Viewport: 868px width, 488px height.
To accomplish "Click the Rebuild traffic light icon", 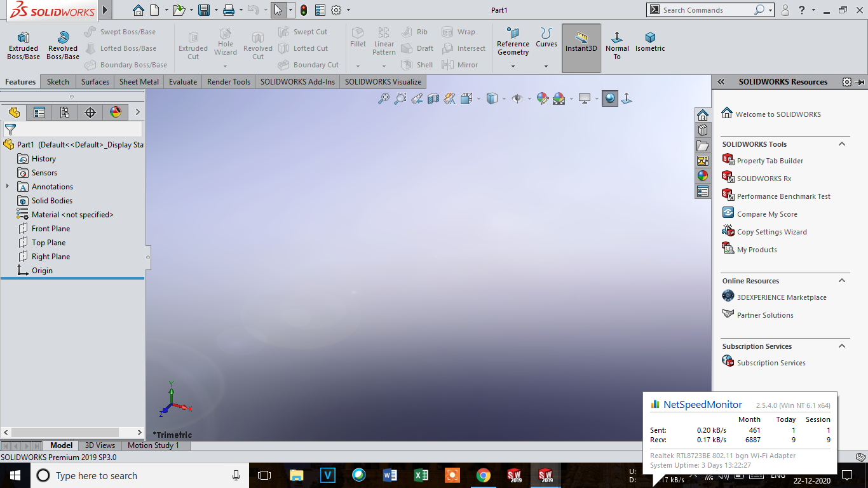I will (304, 10).
